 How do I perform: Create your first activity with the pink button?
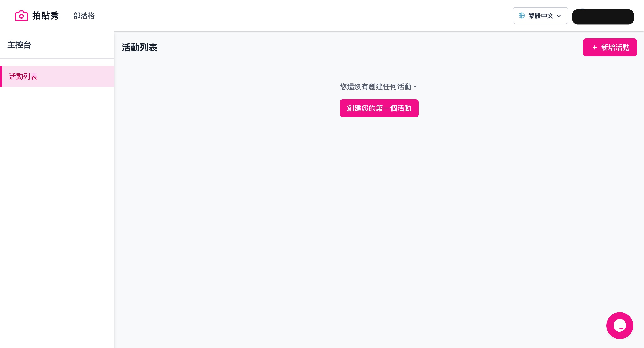[x=379, y=108]
